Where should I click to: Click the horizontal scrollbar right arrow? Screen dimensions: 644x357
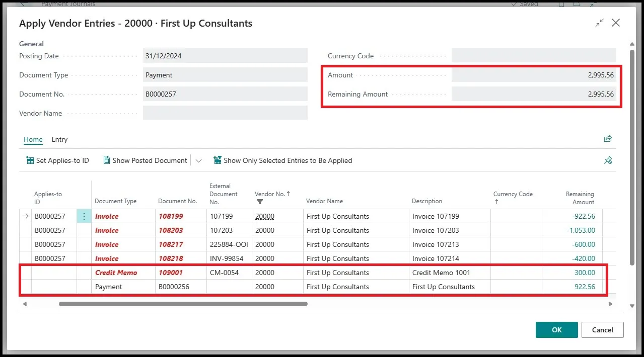point(611,304)
